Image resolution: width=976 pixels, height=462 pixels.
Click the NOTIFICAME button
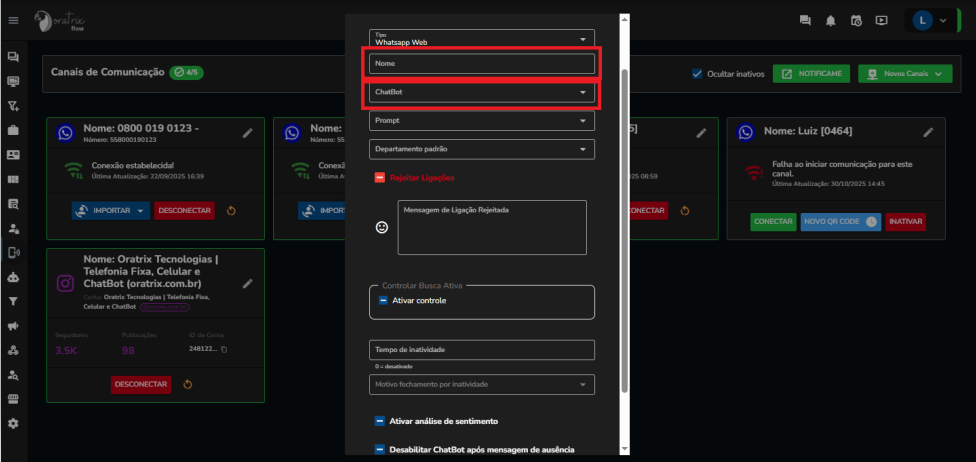point(812,74)
